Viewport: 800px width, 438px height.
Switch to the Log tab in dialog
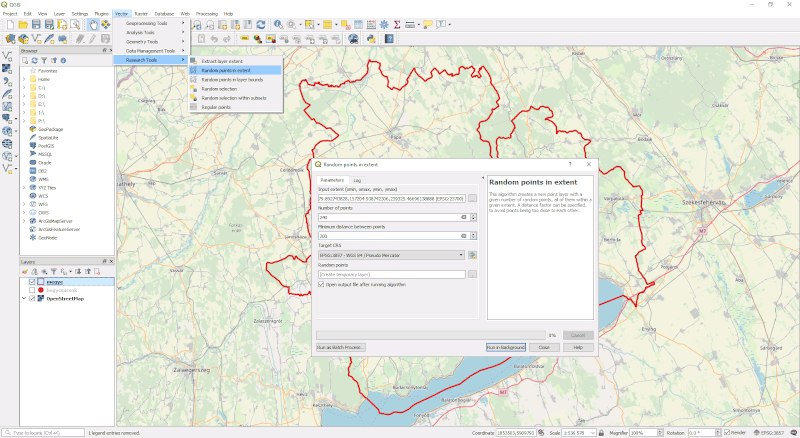357,180
